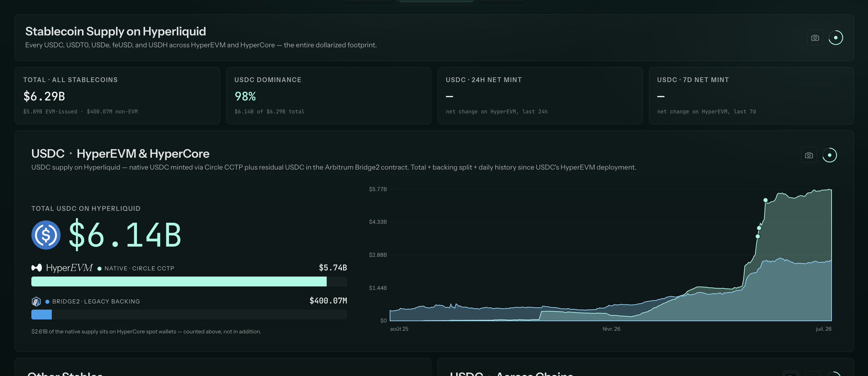Screen dimensions: 868x376
Task: Click 'net change on HyperEVM, last 7d'
Action: [x=706, y=111]
